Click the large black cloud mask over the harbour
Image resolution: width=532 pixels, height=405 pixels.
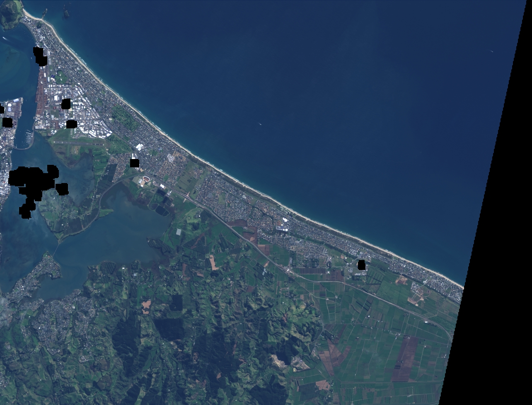coord(32,181)
